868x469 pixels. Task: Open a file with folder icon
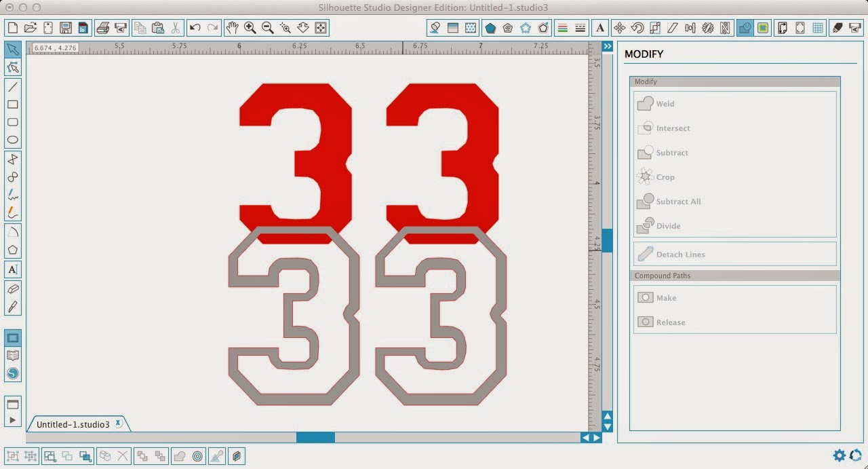[30, 28]
